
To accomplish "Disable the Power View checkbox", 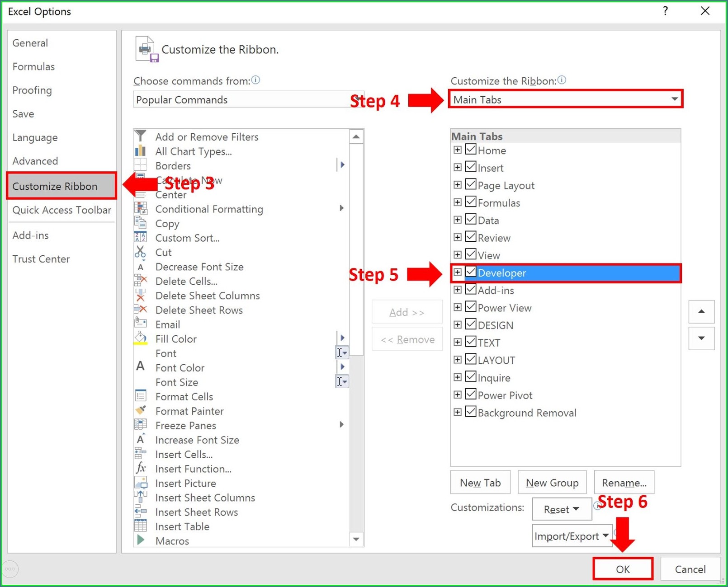I will (471, 307).
